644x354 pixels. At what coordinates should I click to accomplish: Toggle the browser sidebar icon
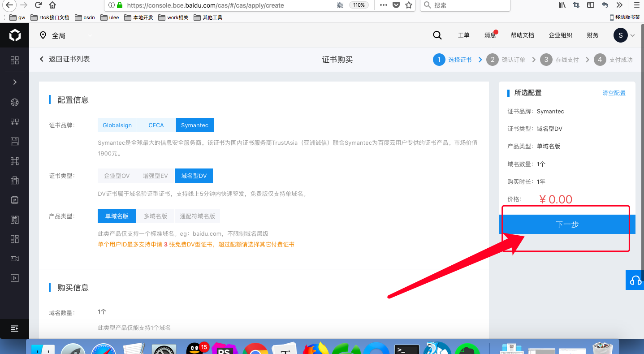[591, 5]
